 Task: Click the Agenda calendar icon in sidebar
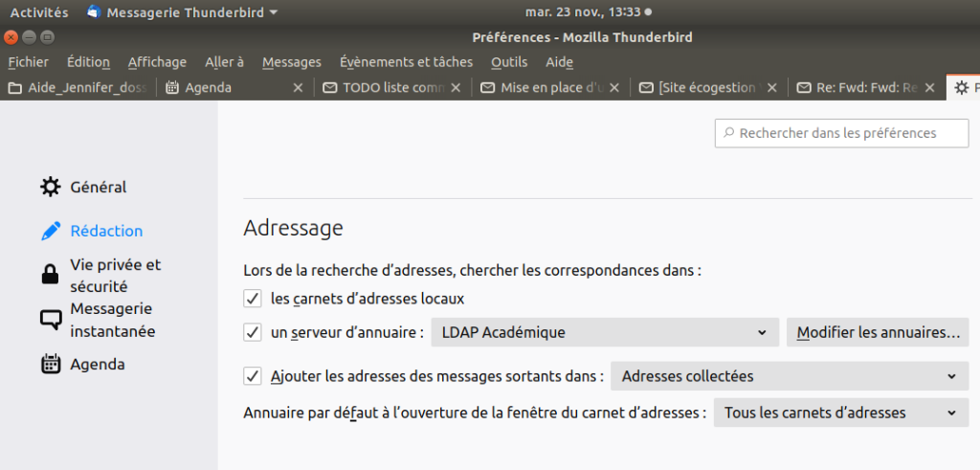pyautogui.click(x=50, y=365)
